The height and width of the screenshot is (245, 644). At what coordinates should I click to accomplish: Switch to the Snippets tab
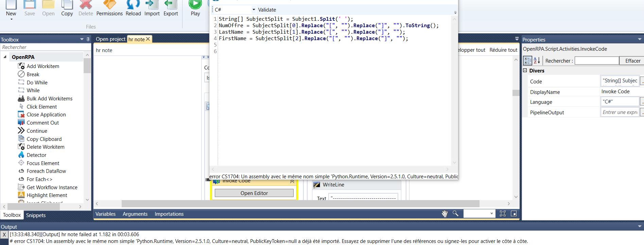point(36,215)
